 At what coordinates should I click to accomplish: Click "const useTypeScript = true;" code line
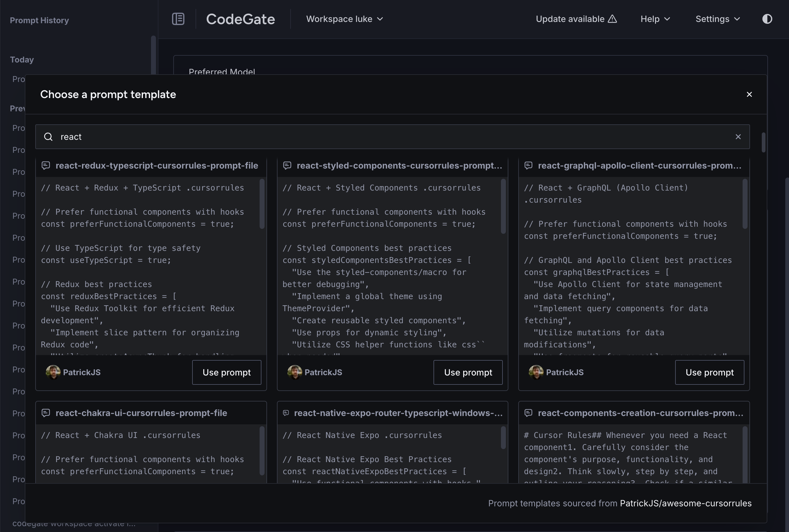[106, 260]
